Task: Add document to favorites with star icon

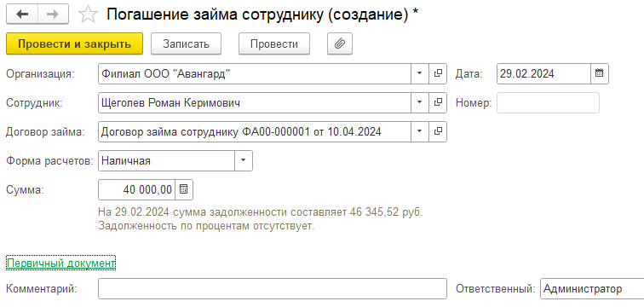Action: tap(88, 14)
